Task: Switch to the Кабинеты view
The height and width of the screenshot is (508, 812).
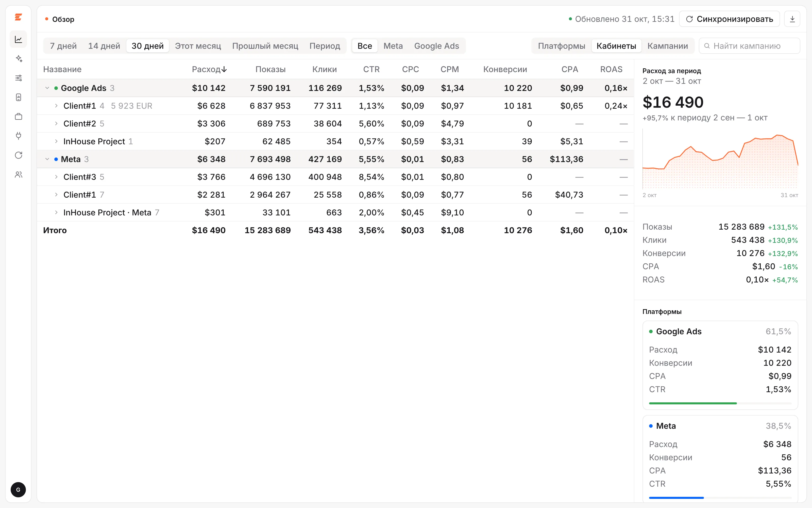Action: pyautogui.click(x=616, y=46)
